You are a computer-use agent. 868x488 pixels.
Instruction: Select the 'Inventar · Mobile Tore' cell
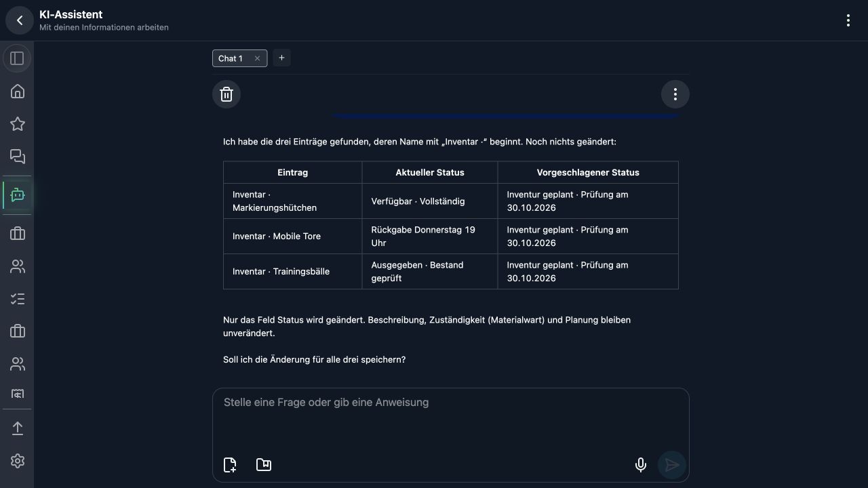[x=293, y=237]
